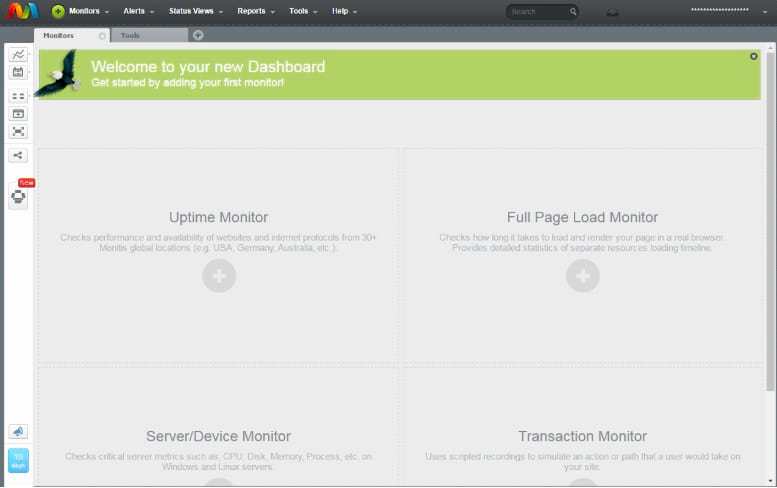The width and height of the screenshot is (777, 488).
Task: Click the Full Page Load Monitor title
Action: click(x=582, y=217)
